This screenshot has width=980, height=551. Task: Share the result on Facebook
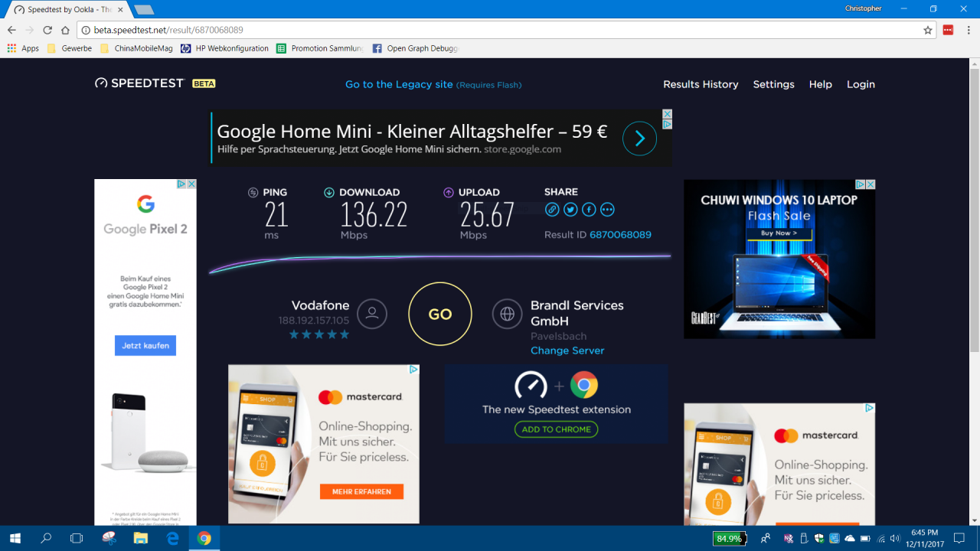[x=589, y=209]
